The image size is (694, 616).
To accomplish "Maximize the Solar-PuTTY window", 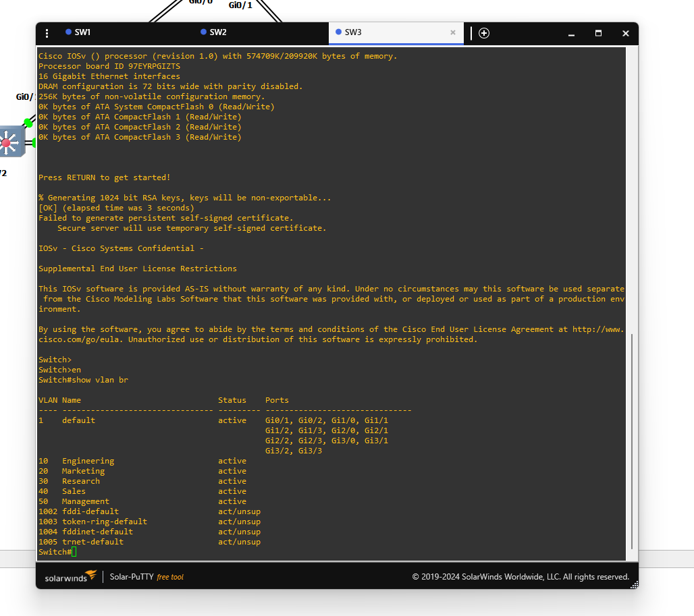I will 598,33.
